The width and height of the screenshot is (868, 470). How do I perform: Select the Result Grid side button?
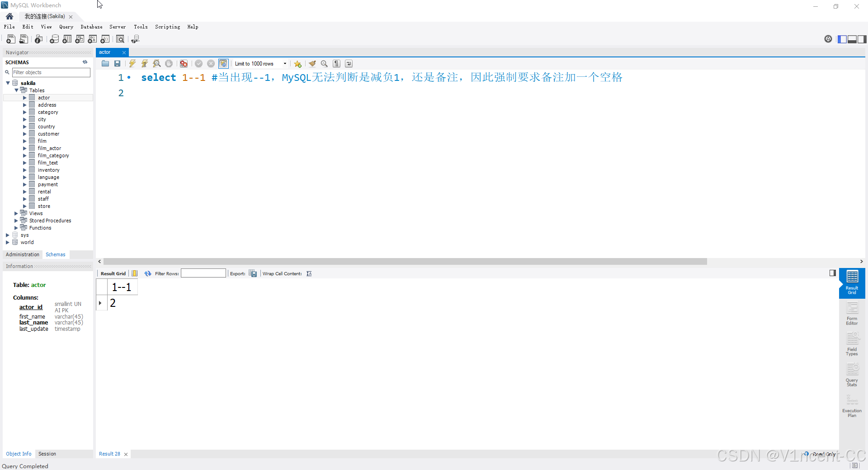(x=852, y=283)
